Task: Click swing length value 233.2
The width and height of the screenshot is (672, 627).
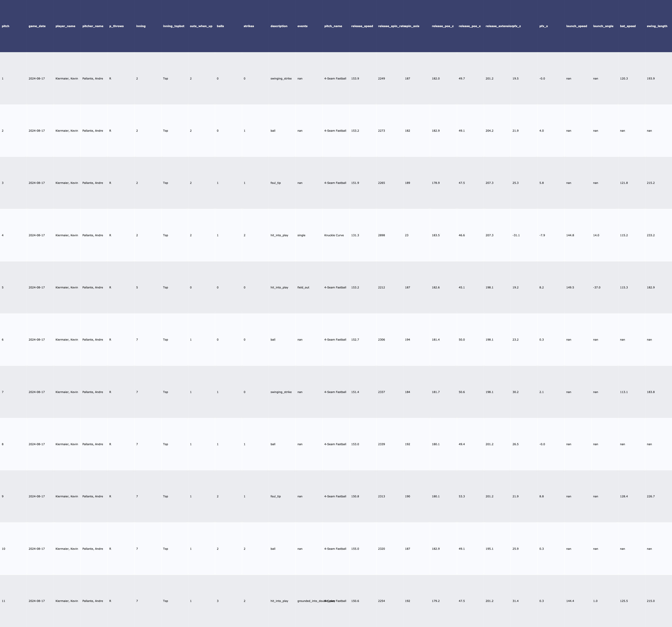Action: (650, 235)
